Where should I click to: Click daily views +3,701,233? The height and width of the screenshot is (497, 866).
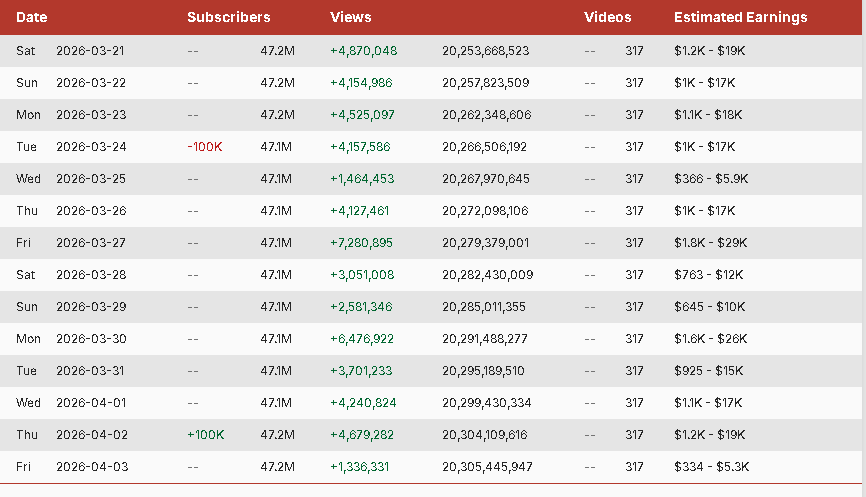pyautogui.click(x=361, y=371)
